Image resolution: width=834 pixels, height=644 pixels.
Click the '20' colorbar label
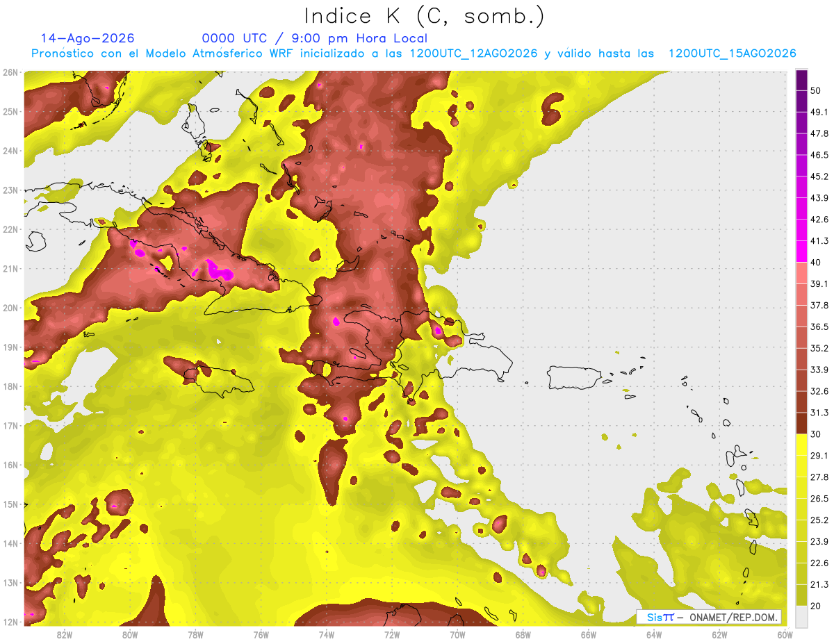point(816,606)
